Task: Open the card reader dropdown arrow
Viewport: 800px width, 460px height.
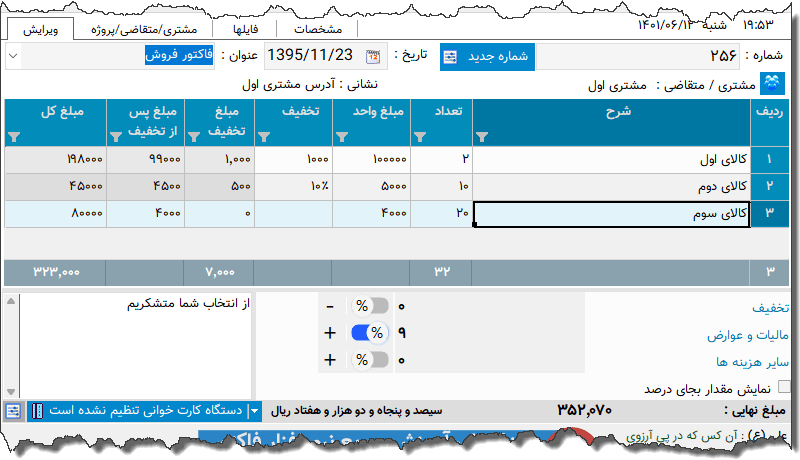Action: pos(255,411)
